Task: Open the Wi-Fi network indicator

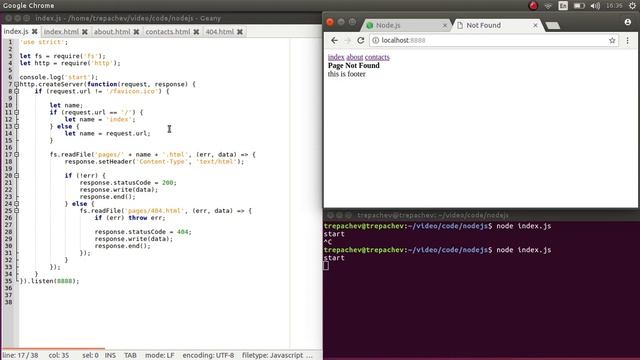Action: [x=548, y=6]
